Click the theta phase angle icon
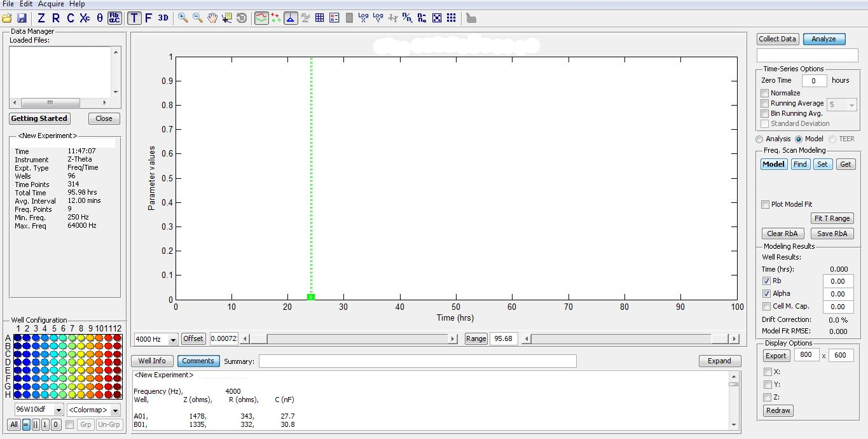Screen dimensions: 868x439 pyautogui.click(x=100, y=18)
